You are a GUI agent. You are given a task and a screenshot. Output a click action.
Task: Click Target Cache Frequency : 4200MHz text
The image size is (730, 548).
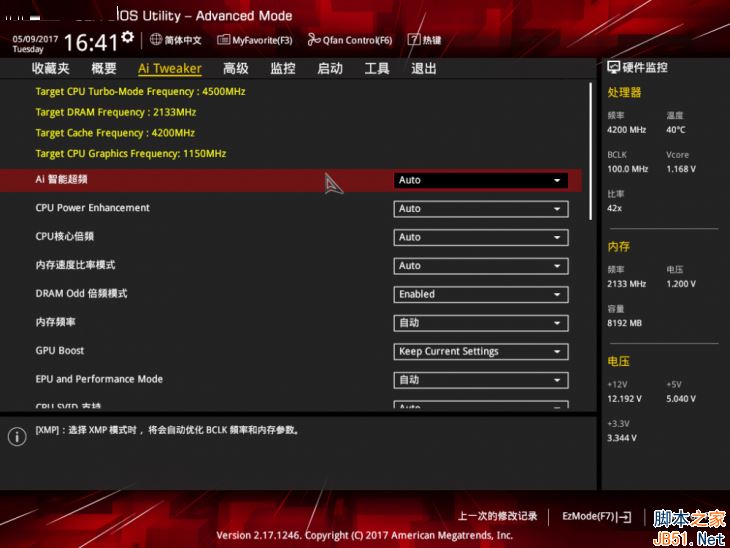click(x=115, y=133)
